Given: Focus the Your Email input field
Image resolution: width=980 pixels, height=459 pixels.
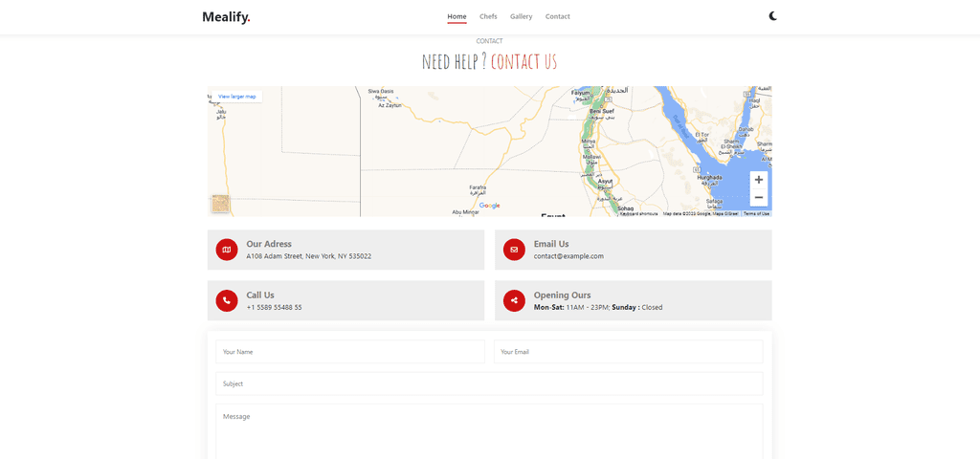Looking at the screenshot, I should pos(628,352).
